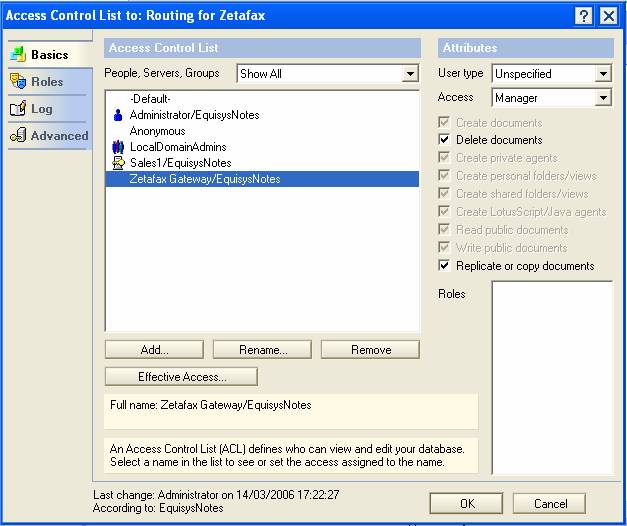This screenshot has height=526, width=627.
Task: Select Administrator/EquisysNotes entry
Action: pyautogui.click(x=262, y=115)
